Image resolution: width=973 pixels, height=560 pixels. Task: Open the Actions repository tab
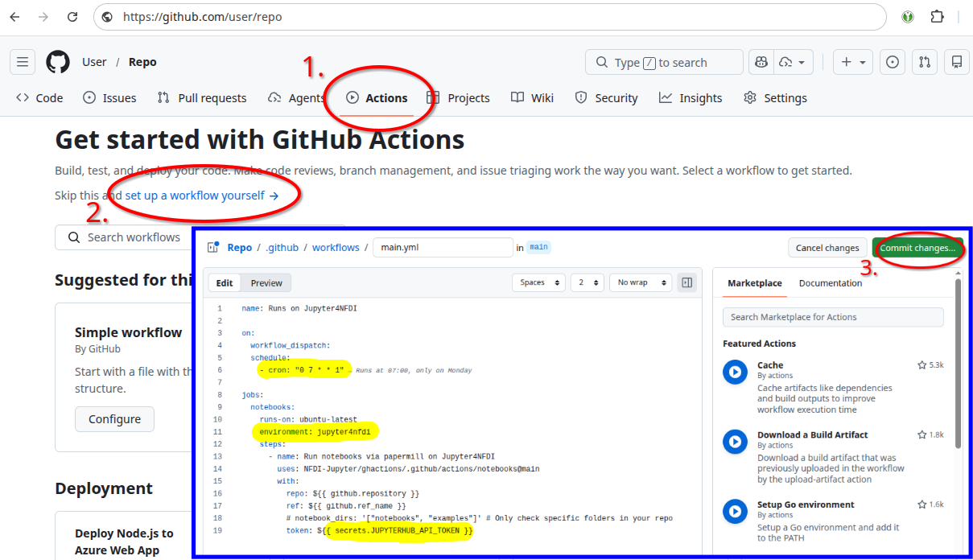pos(377,98)
